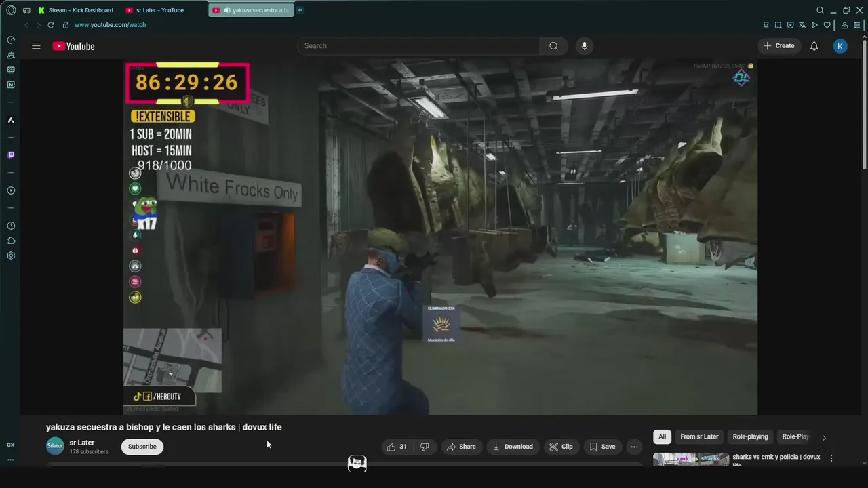The width and height of the screenshot is (868, 488).
Task: Open easy setup sliders icon
Action: pos(856,25)
